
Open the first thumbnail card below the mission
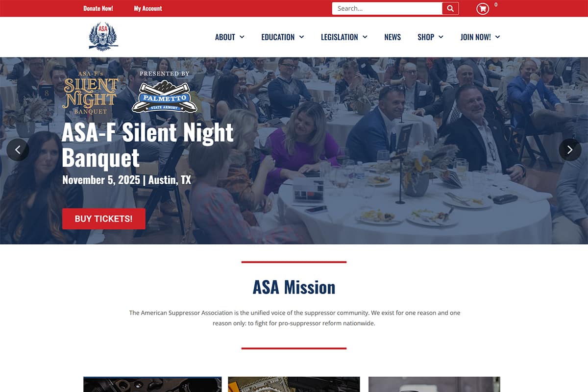[x=152, y=384]
